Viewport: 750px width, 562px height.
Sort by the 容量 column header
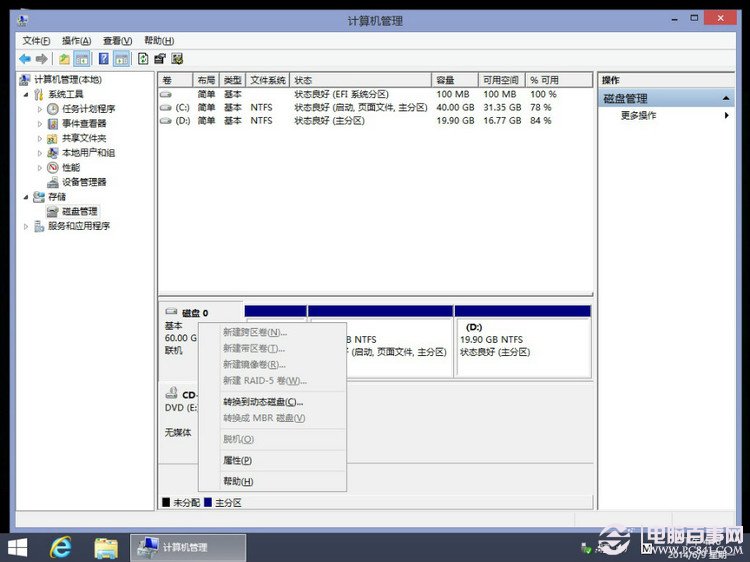pos(455,80)
